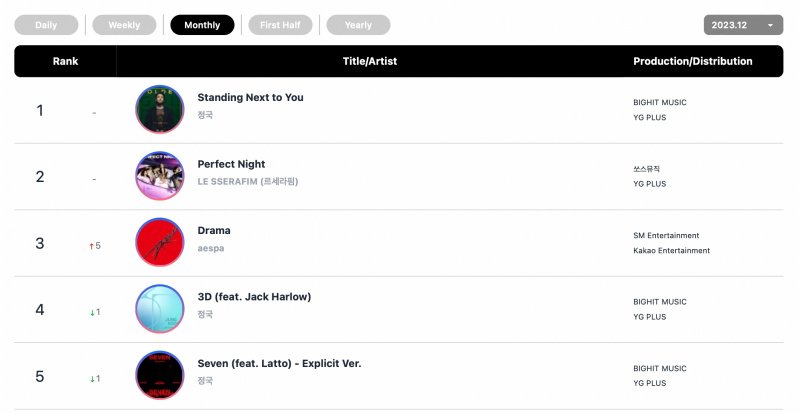Open the song title Perfect Night
800x413 pixels.
231,164
